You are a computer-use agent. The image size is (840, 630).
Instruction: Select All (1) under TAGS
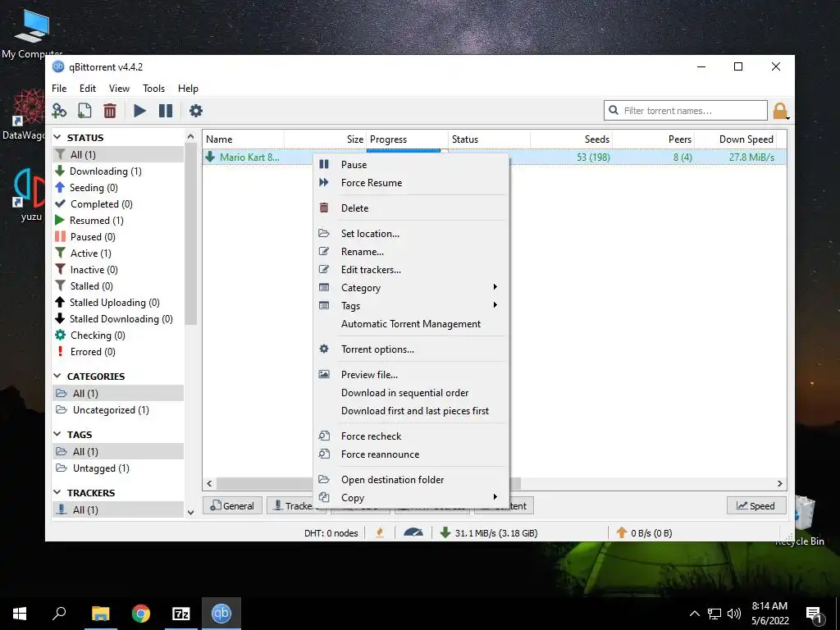(118, 452)
